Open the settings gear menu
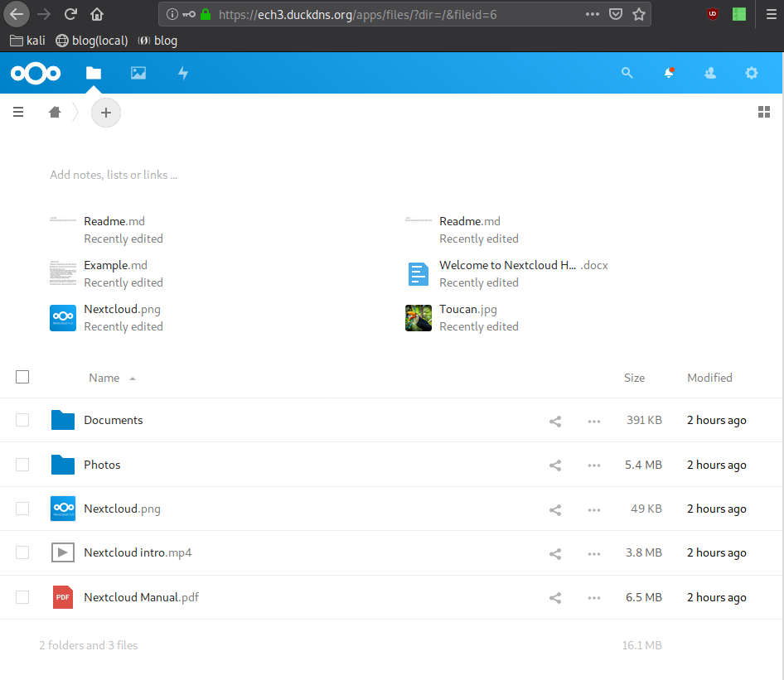Screen dimensions: 784x680 point(752,73)
